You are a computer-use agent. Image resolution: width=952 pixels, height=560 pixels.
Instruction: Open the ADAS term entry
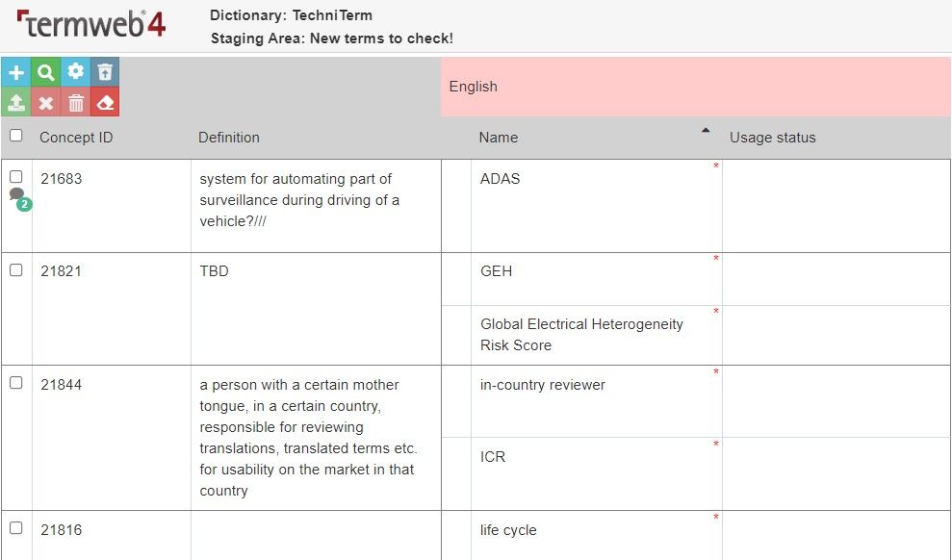pyautogui.click(x=501, y=179)
